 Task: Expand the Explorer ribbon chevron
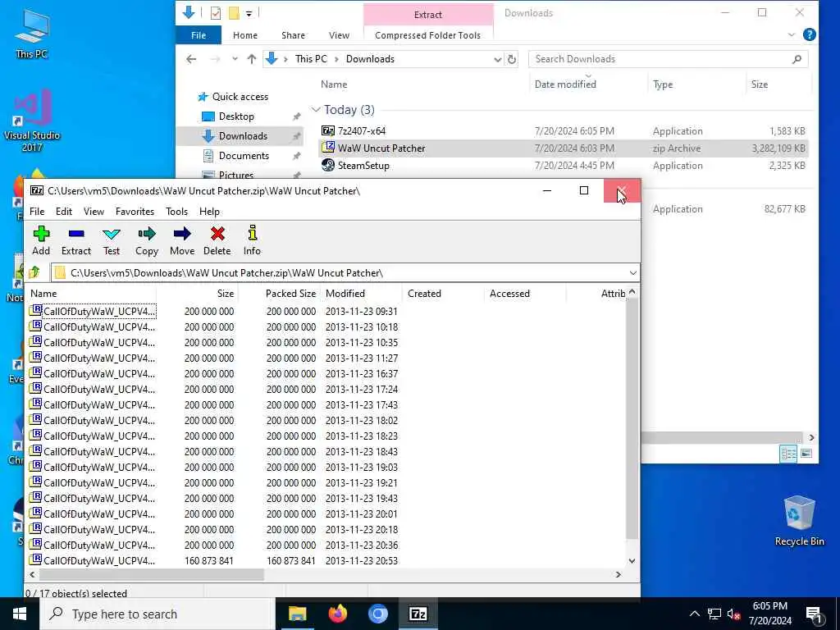click(x=792, y=34)
